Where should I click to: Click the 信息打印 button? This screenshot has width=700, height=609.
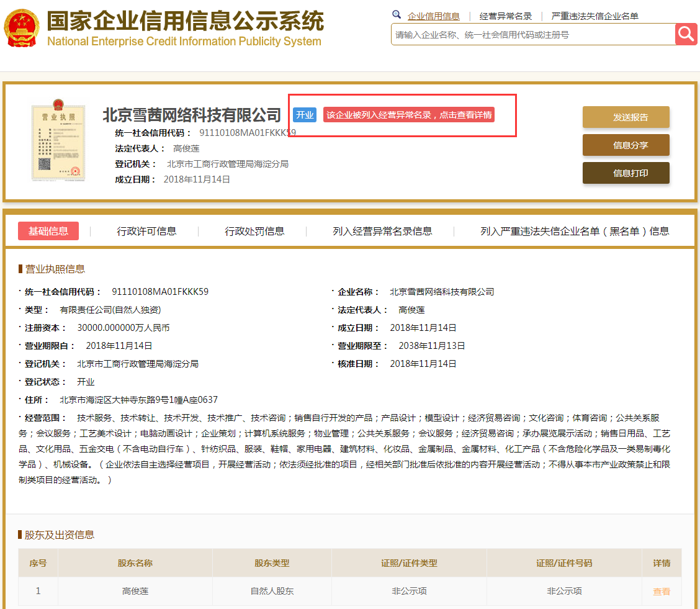pos(626,173)
